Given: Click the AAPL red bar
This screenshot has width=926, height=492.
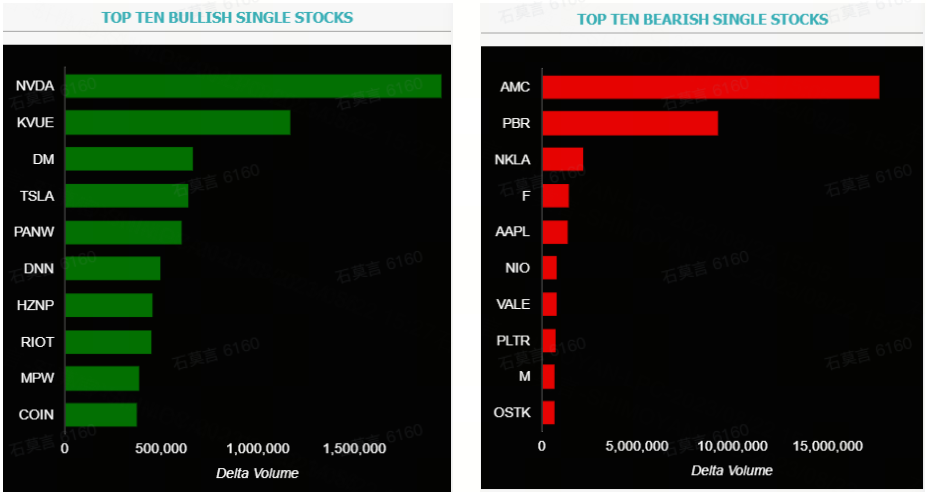Looking at the screenshot, I should (555, 232).
